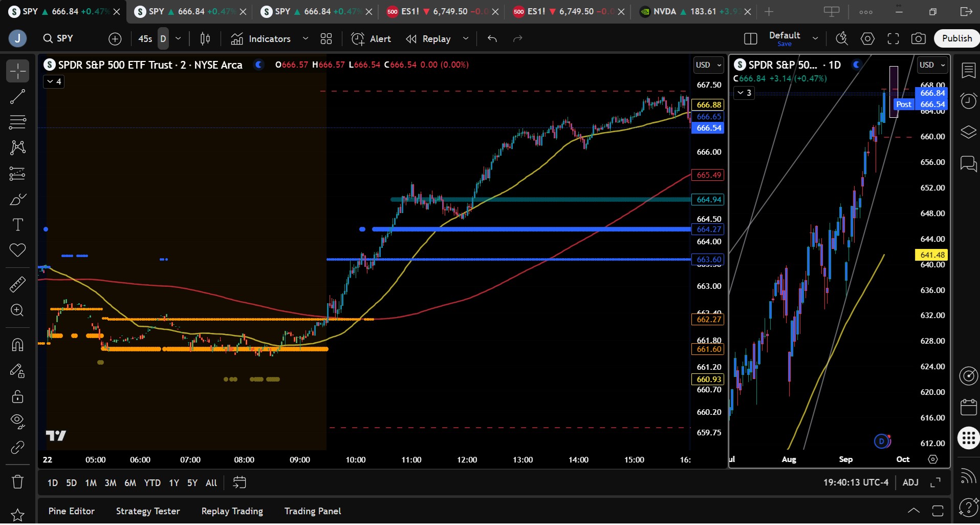Image resolution: width=980 pixels, height=525 pixels.
Task: Select the YTD time range
Action: pyautogui.click(x=152, y=482)
